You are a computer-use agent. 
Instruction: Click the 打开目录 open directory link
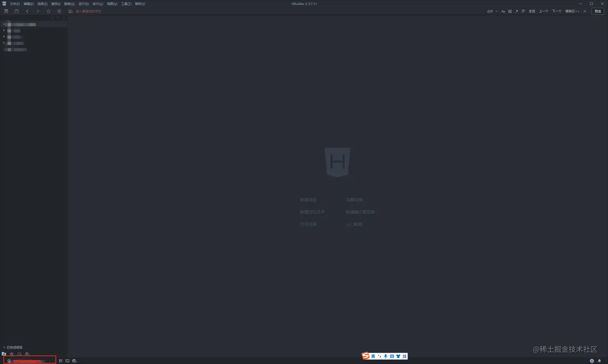[x=308, y=224]
